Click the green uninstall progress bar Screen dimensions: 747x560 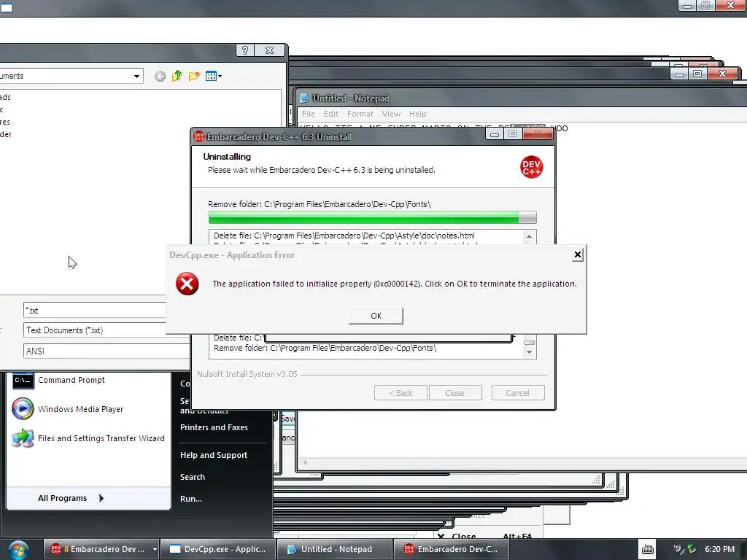pos(372,217)
